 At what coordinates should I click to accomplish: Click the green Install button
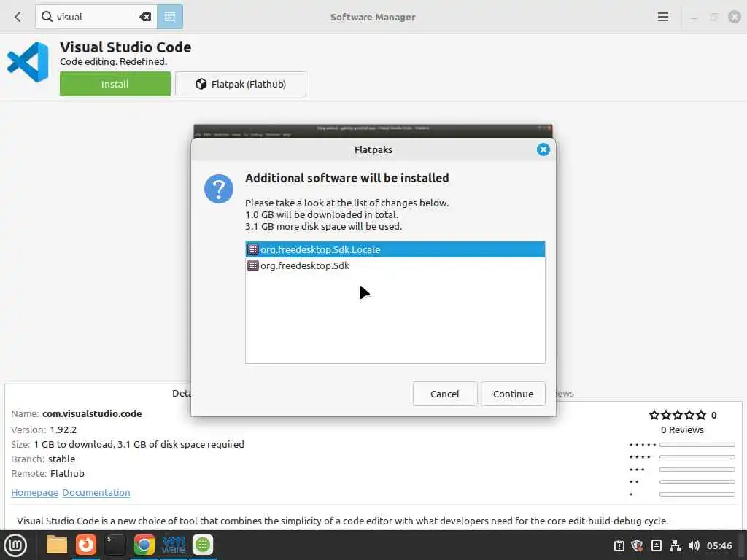click(115, 84)
